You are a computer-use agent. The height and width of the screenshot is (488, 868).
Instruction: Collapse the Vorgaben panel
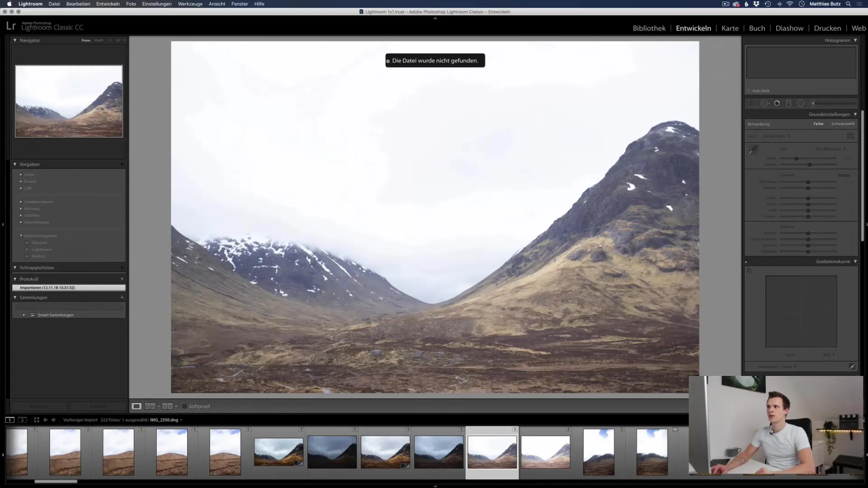(15, 164)
